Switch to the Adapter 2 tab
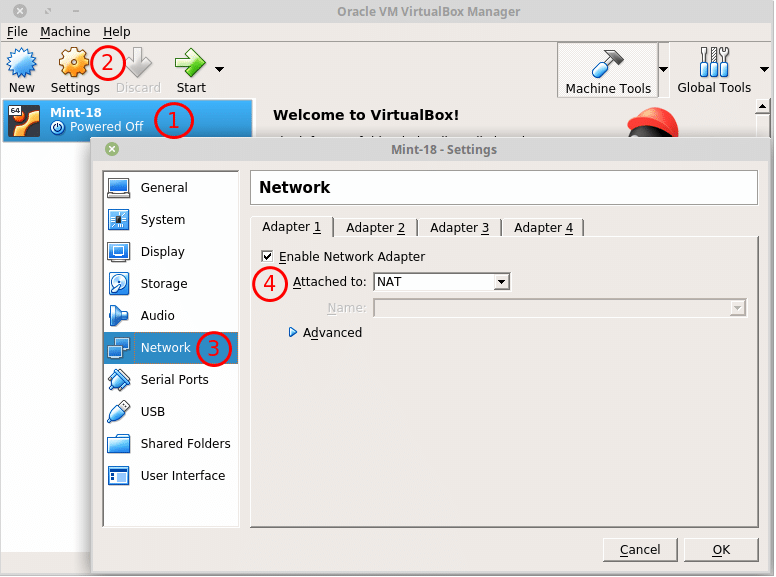 point(375,228)
